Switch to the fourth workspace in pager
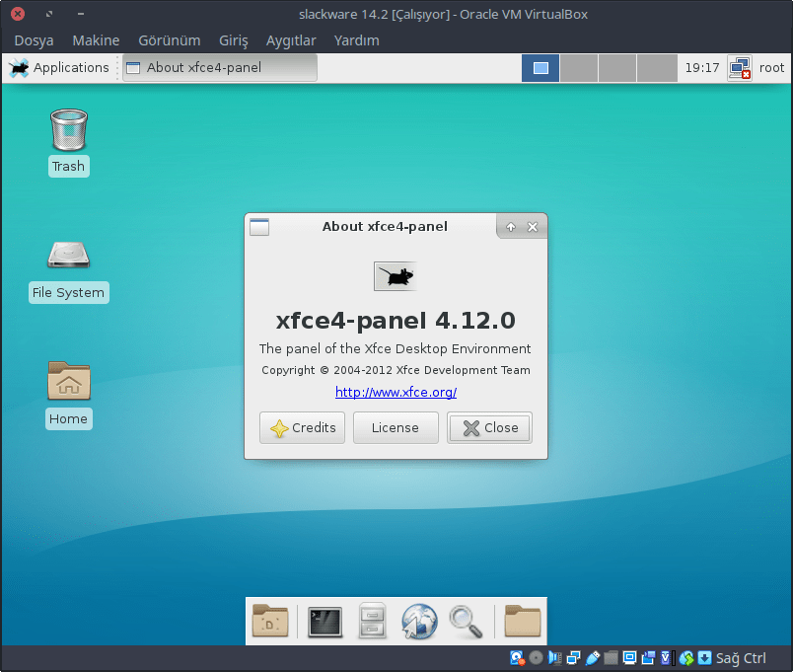The height and width of the screenshot is (672, 793). pos(657,68)
